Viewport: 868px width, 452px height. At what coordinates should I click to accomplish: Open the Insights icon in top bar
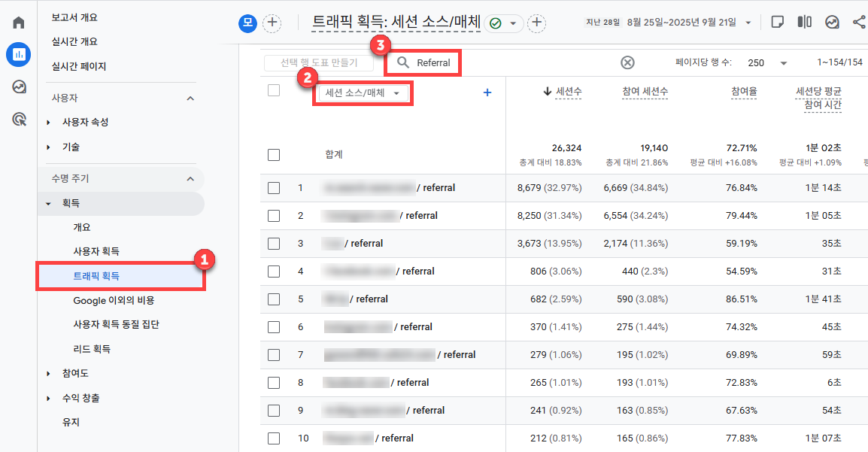click(x=832, y=22)
